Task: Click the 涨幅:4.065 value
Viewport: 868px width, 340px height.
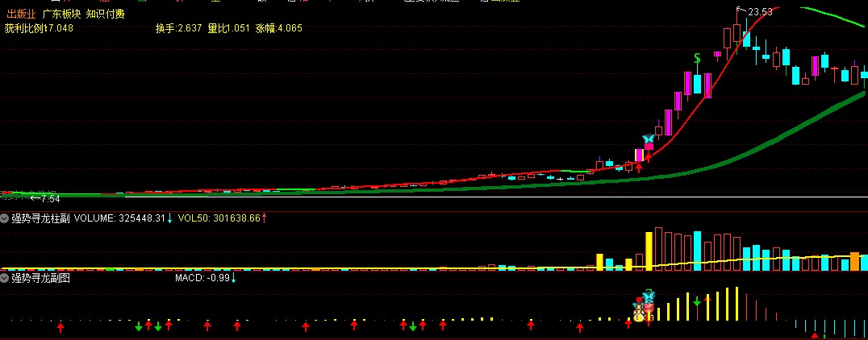Action: tap(279, 27)
